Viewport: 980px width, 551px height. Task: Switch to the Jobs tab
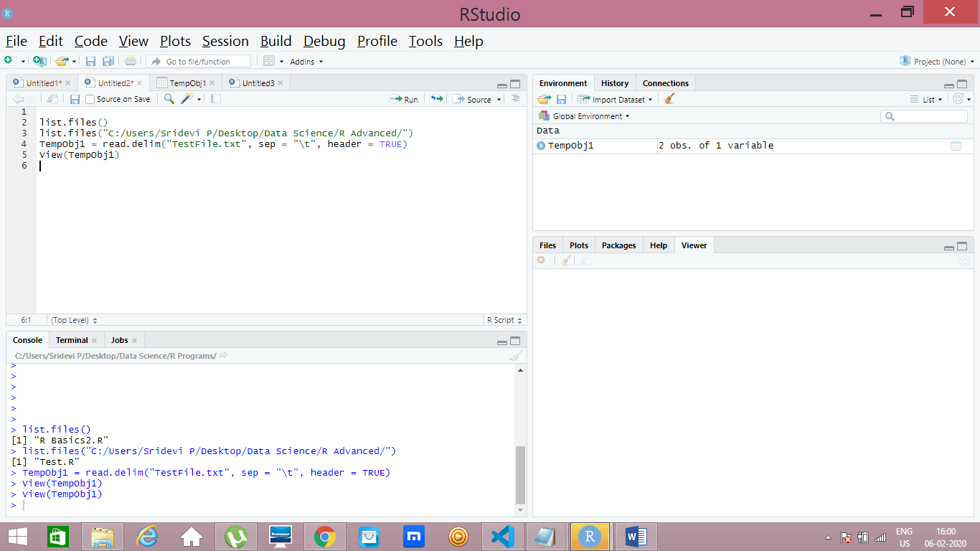pyautogui.click(x=120, y=340)
